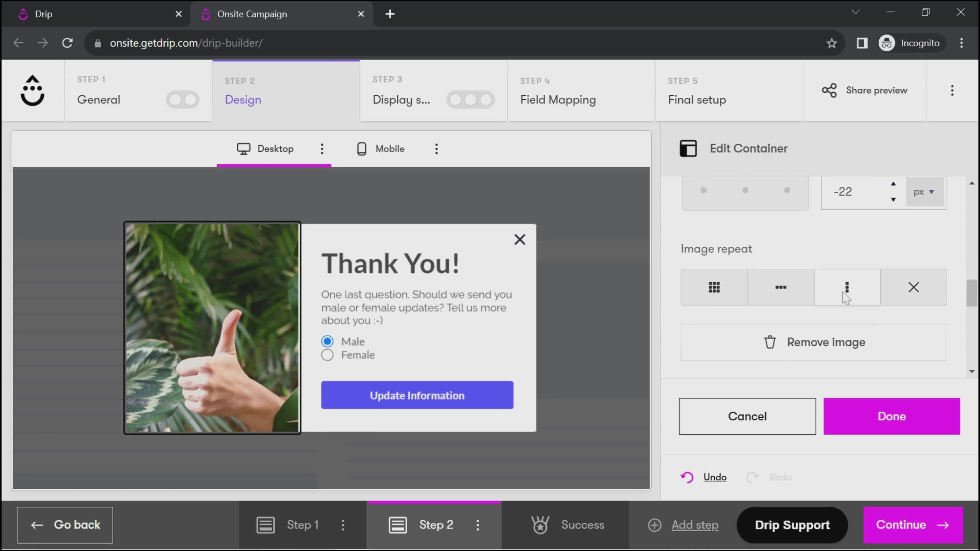Click the Share preview icon
980x551 pixels.
pyautogui.click(x=829, y=90)
